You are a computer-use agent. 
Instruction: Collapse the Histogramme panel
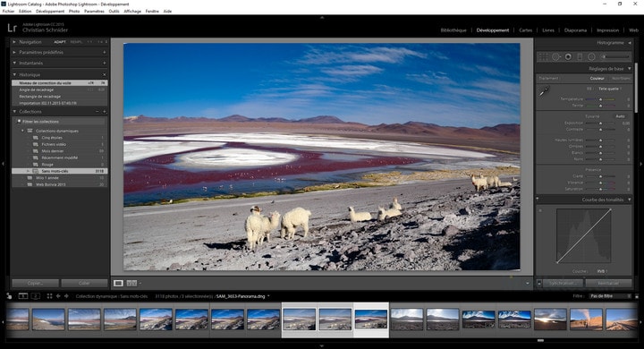coord(630,43)
